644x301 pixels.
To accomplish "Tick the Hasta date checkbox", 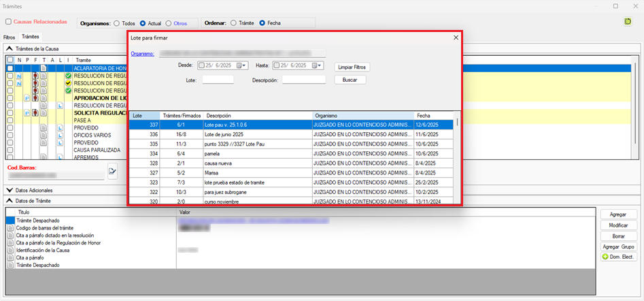I will tap(277, 65).
